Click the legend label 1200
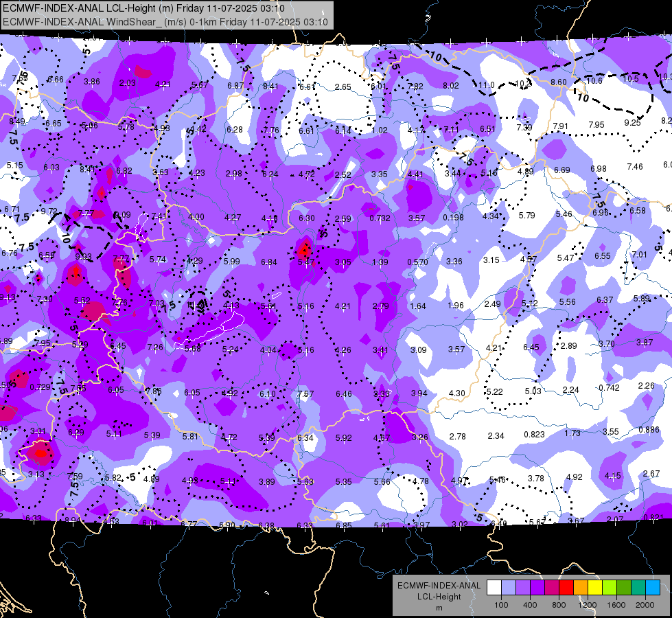The image size is (672, 618). point(588,605)
